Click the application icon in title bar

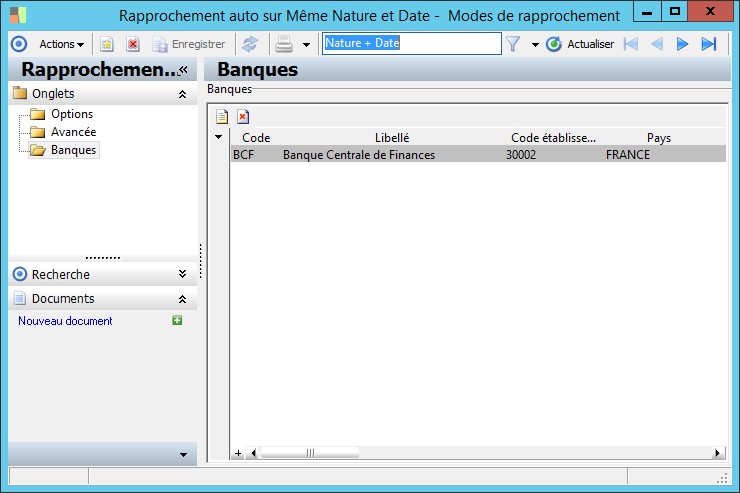[x=18, y=15]
